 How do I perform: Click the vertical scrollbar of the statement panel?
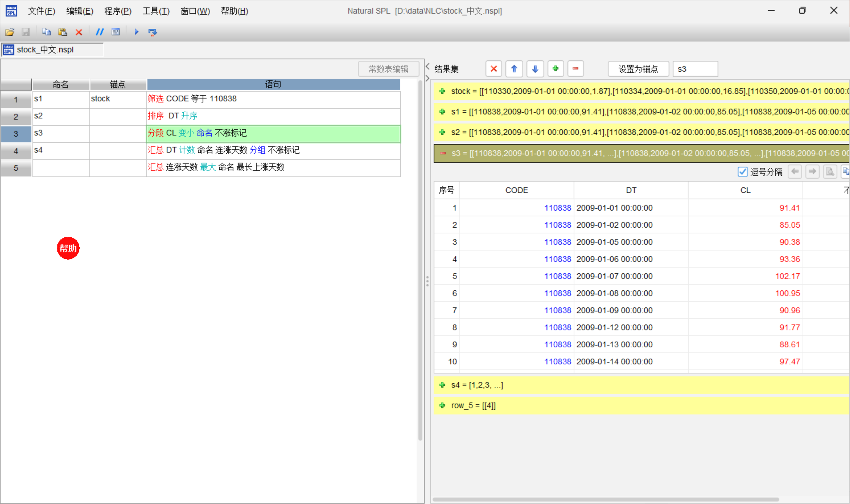coord(420,260)
